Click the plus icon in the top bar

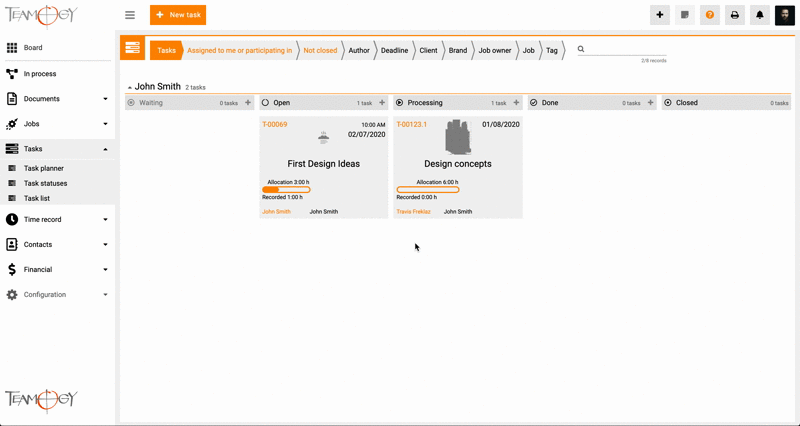coord(660,15)
